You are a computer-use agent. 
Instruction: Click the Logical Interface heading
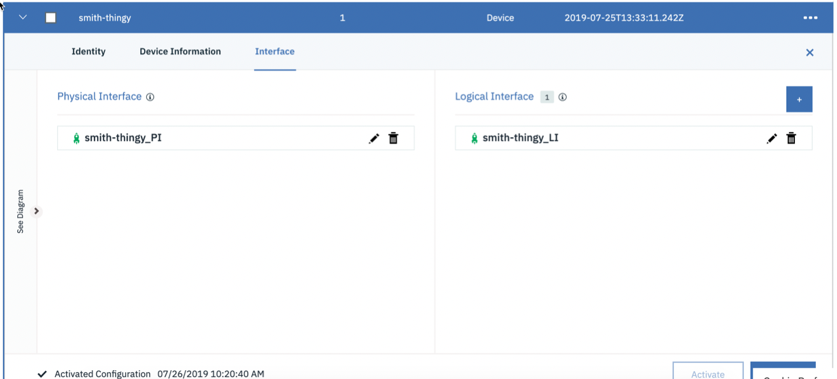click(494, 97)
